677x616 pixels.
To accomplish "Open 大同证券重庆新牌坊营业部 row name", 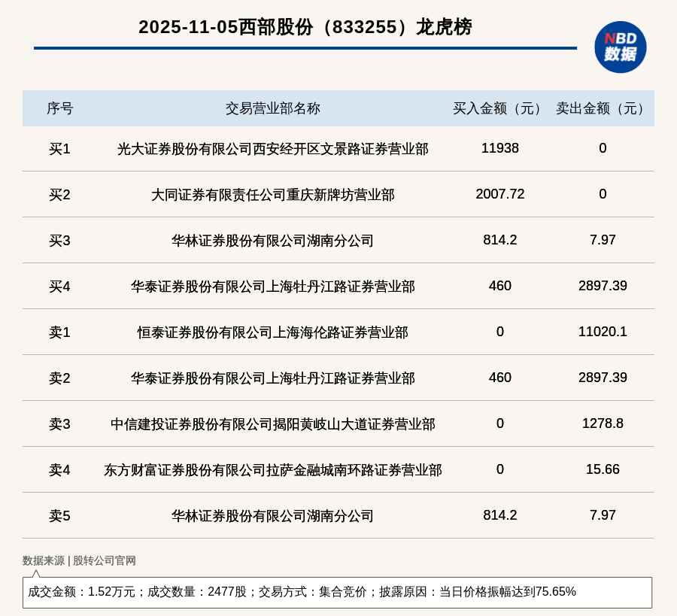I will click(272, 195).
